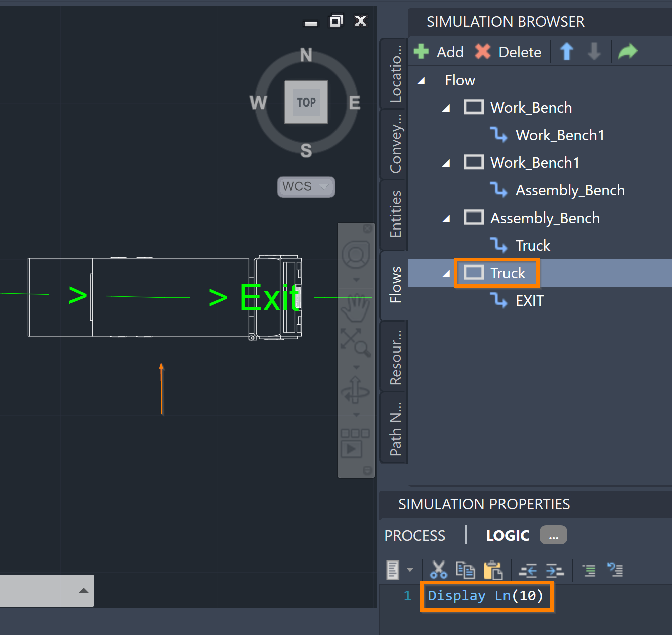Move the selected flow up with the blue arrow
Image resolution: width=672 pixels, height=635 pixels.
click(x=566, y=51)
